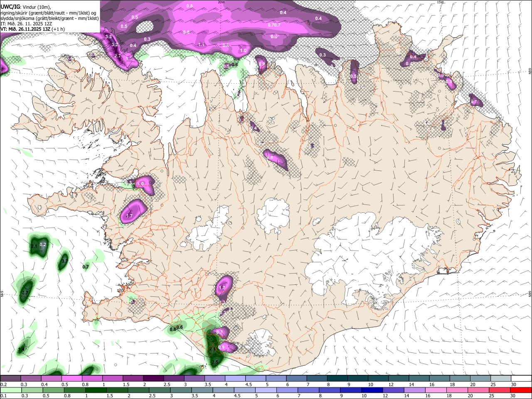Click the 3.2 snowfall value near Westfjords
The width and height of the screenshot is (532, 399).
115,44
